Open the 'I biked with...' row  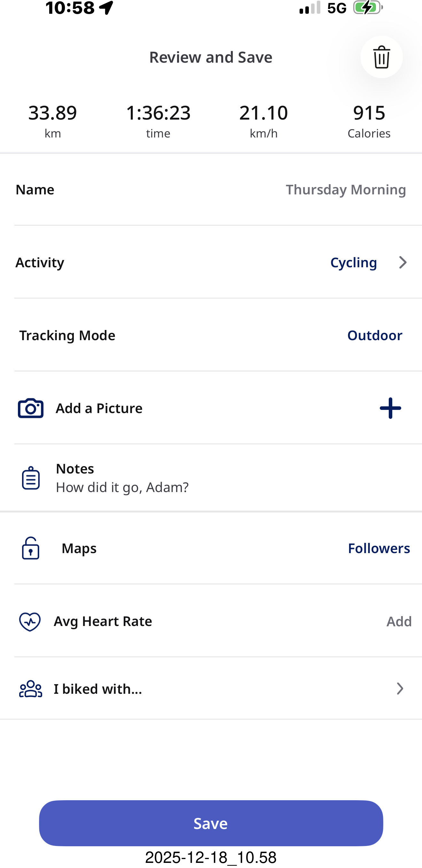[98, 689]
